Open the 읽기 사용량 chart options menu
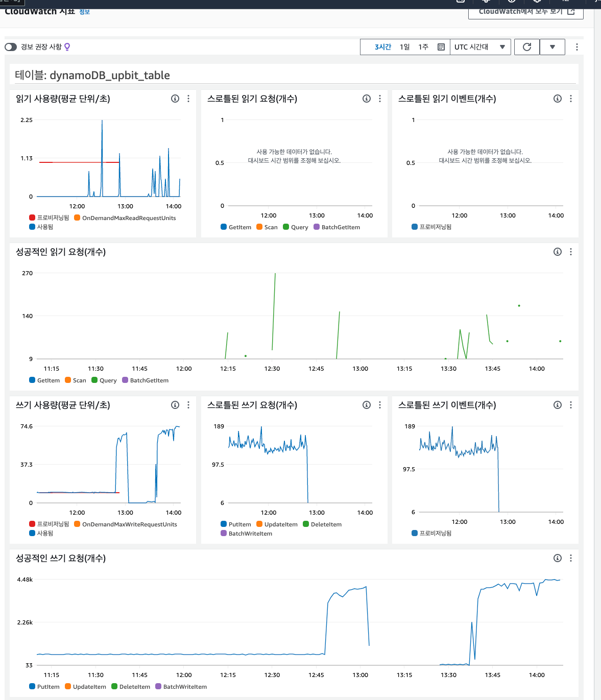The height and width of the screenshot is (700, 601). (188, 99)
